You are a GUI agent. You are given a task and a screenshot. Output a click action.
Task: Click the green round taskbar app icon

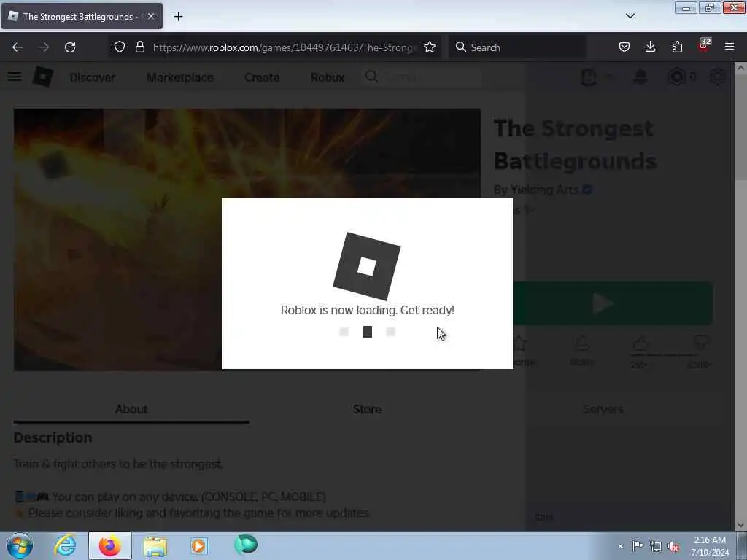click(x=246, y=545)
